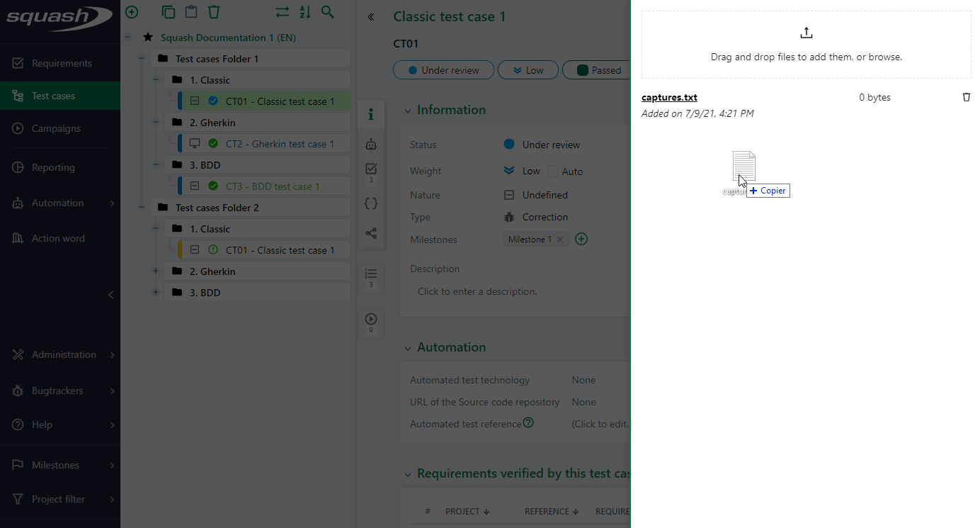The width and height of the screenshot is (980, 528).
Task: Collapse the Information section
Action: tap(407, 110)
